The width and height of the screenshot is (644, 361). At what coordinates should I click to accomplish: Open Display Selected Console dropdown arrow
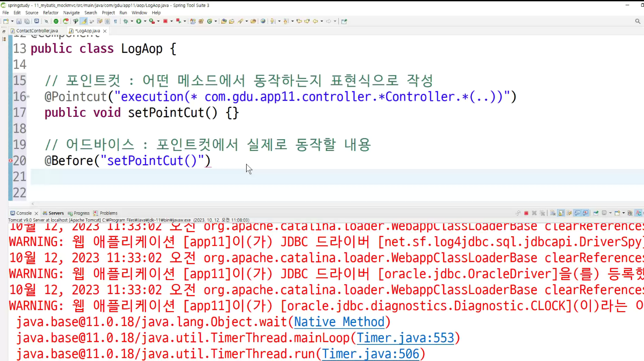point(610,213)
